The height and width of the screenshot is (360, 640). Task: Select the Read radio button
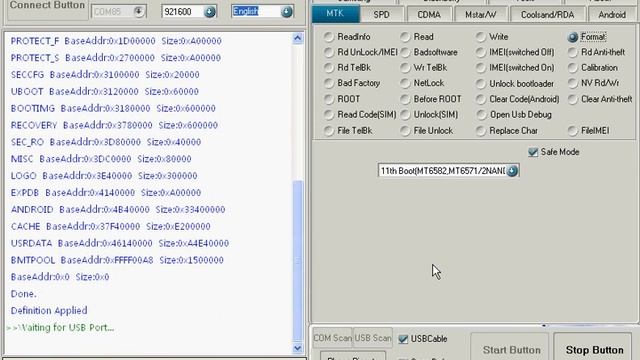(405, 37)
